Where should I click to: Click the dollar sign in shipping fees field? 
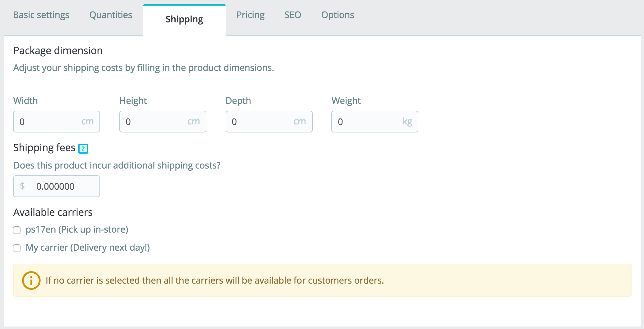coord(22,186)
